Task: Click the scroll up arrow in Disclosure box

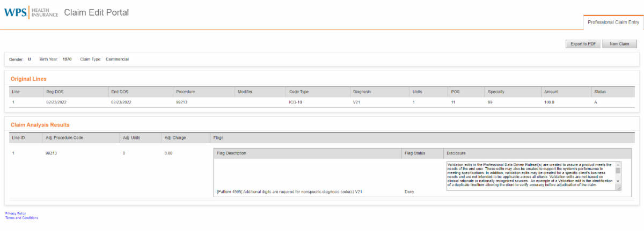Action: 618,164
